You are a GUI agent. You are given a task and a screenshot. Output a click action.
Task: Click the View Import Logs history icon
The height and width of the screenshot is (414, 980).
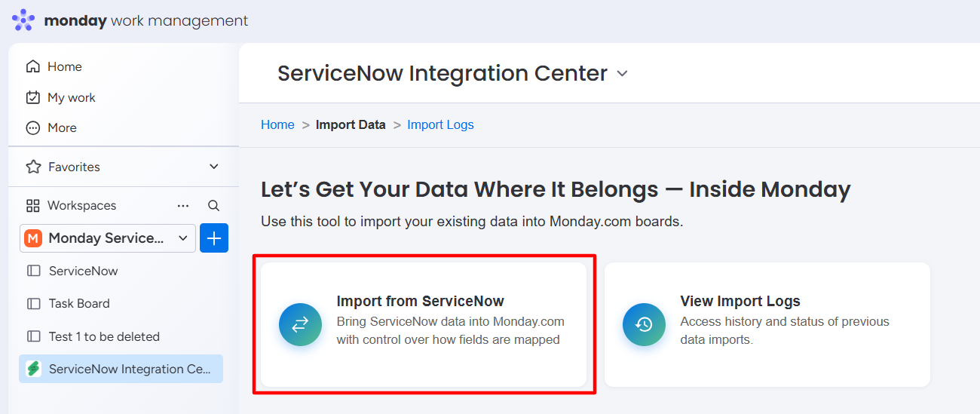click(644, 325)
